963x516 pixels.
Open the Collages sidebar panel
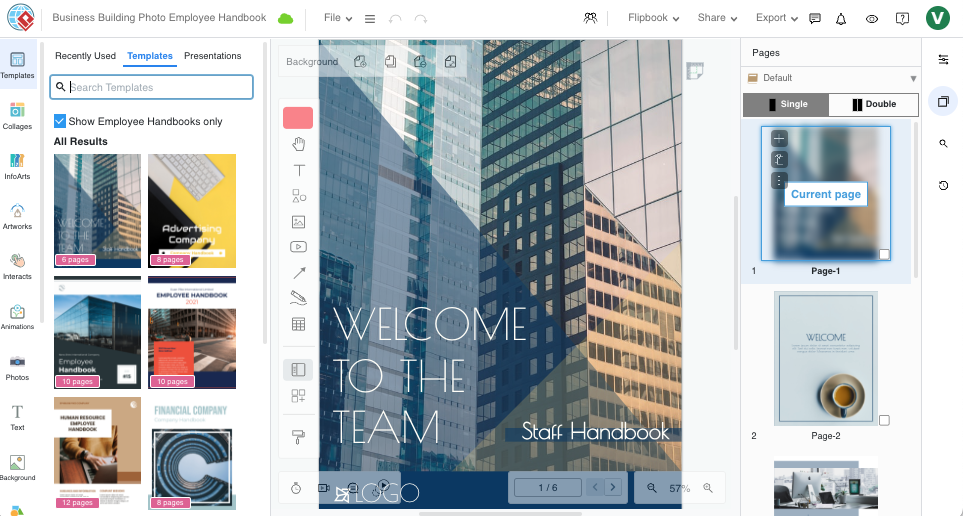coord(17,114)
